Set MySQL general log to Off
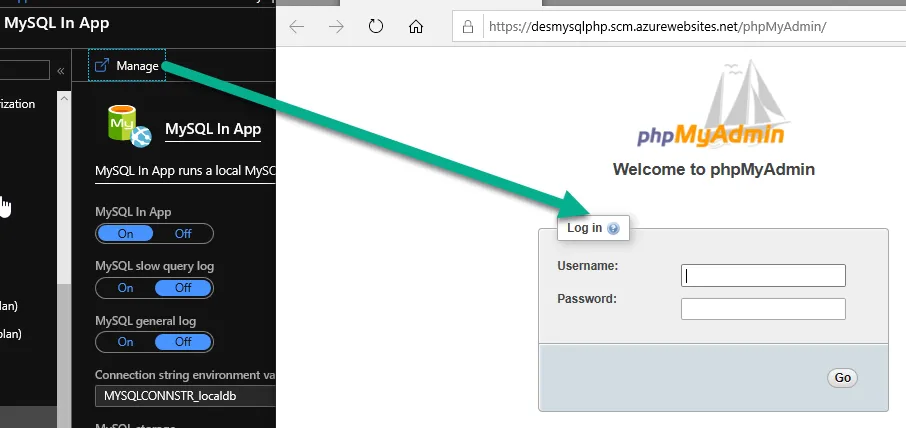Screen dimensions: 906x428 click(183, 342)
